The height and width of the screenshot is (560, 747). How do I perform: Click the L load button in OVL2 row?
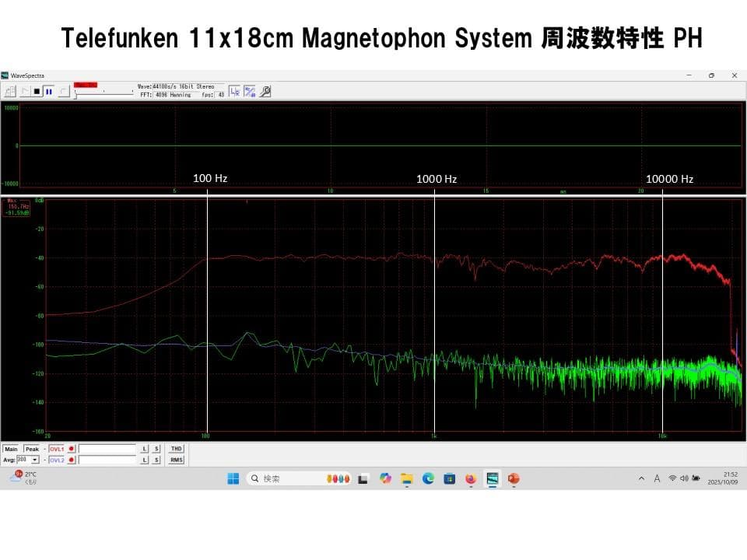pos(145,460)
